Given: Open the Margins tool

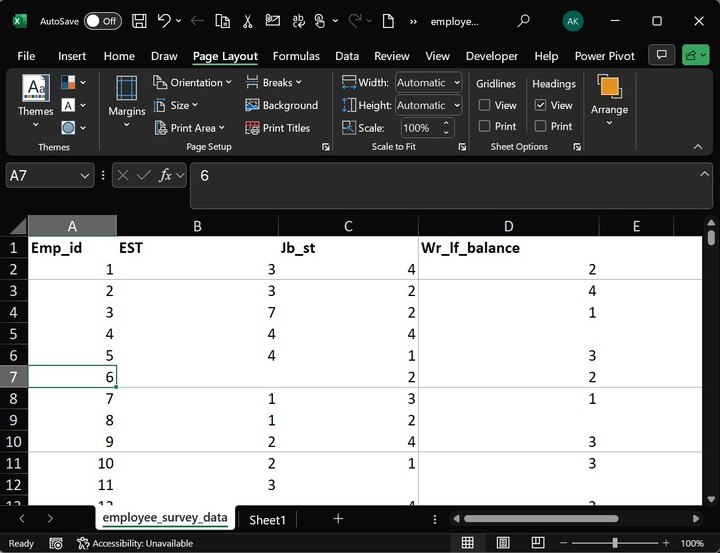Looking at the screenshot, I should click(127, 102).
